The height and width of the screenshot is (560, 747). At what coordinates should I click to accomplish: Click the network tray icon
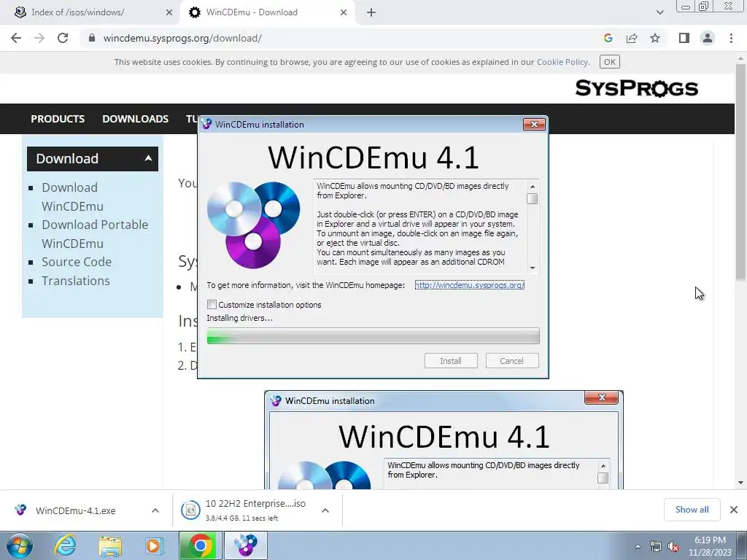tap(656, 546)
